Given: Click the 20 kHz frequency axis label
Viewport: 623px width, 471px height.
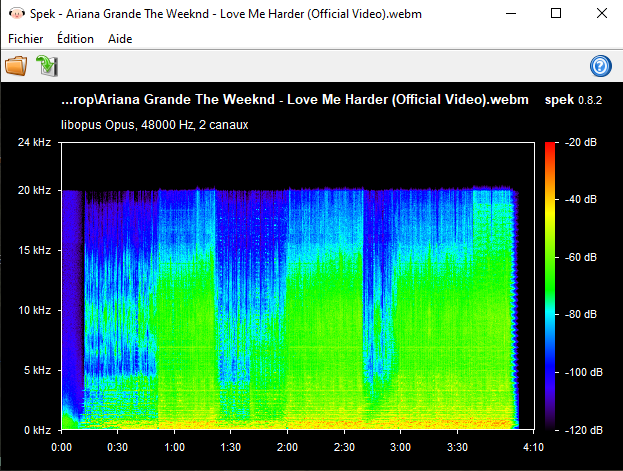Looking at the screenshot, I should [x=34, y=191].
